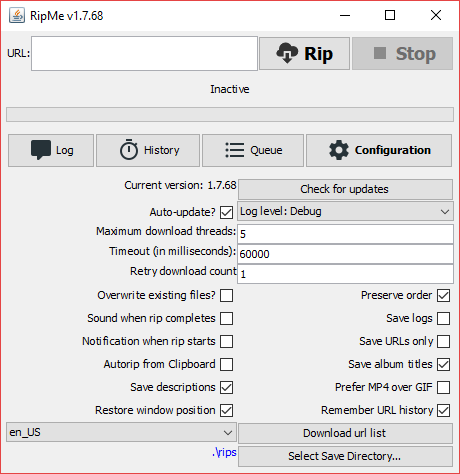Click the speech bubble Log icon
Viewport: 460px width, 474px height.
point(41,150)
